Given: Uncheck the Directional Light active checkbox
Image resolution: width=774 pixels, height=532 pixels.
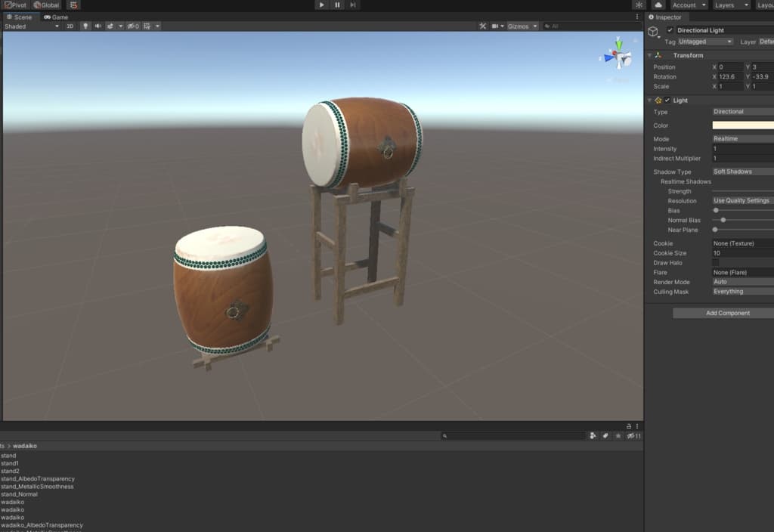Looking at the screenshot, I should [670, 30].
